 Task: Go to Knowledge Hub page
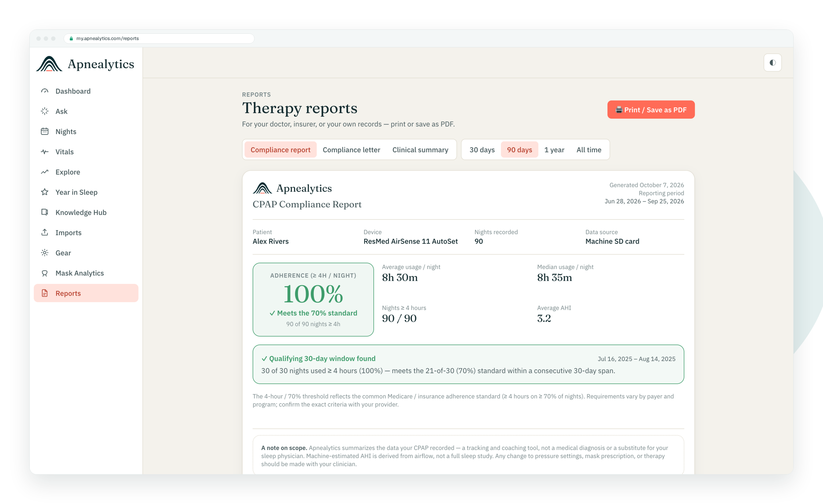86,212
